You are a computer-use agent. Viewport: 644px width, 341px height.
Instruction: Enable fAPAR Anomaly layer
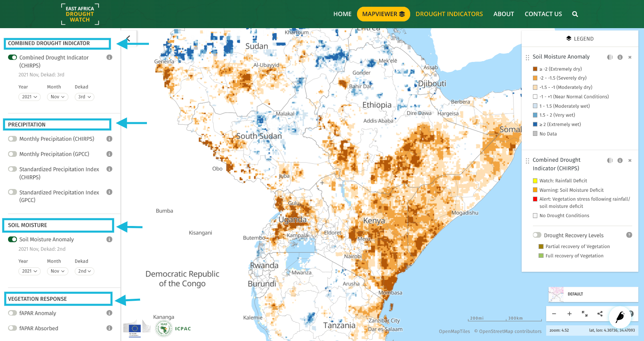[12, 313]
